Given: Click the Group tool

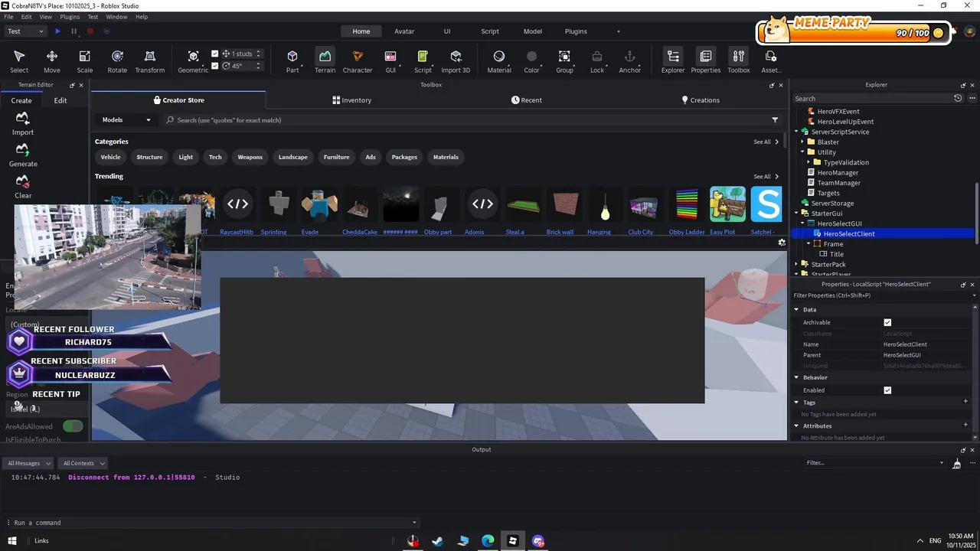Looking at the screenshot, I should [x=564, y=61].
